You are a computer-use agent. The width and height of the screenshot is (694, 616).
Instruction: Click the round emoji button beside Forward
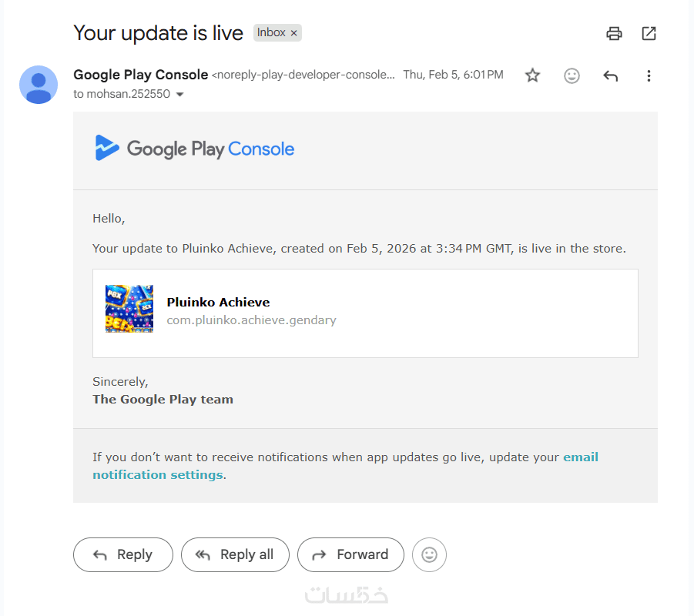429,554
